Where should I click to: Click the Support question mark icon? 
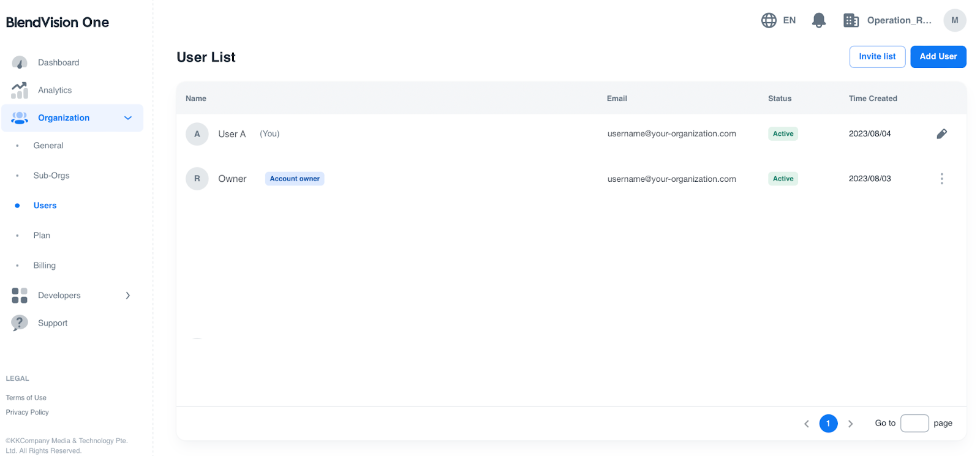20,323
